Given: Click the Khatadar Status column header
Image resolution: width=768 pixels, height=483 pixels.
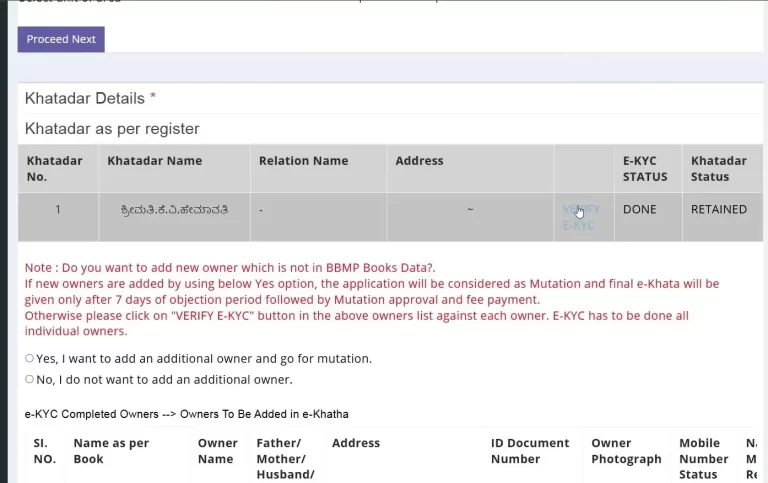Looking at the screenshot, I should point(719,169).
